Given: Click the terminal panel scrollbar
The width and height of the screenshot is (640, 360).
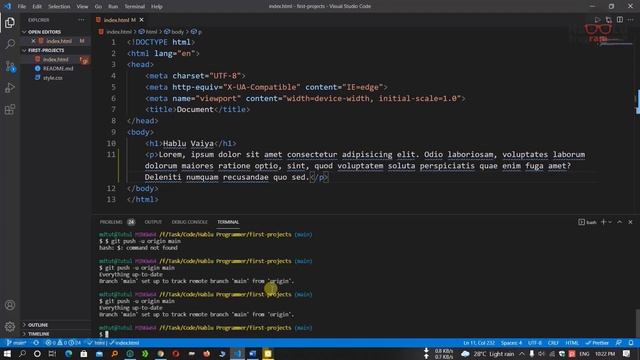Looking at the screenshot, I should click(637, 323).
